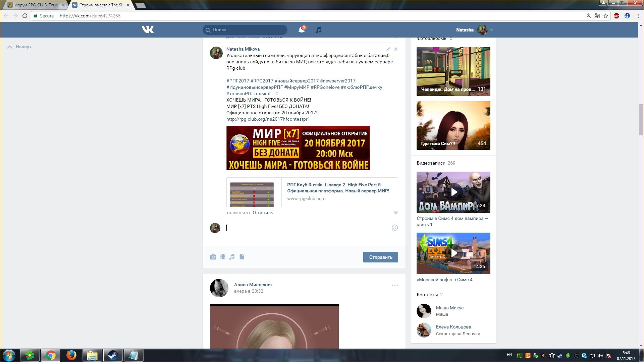
Task: Open the Natasha Mikova name link
Action: [243, 49]
